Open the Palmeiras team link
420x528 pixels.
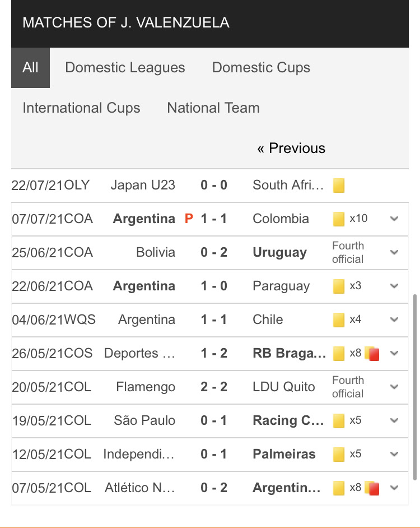[284, 454]
